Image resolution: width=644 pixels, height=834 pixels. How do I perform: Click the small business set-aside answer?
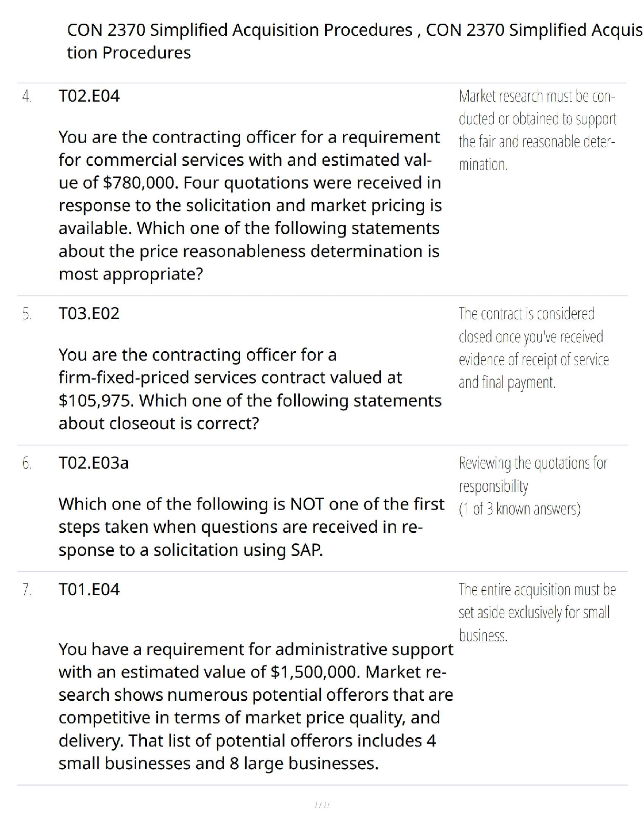pos(537,612)
